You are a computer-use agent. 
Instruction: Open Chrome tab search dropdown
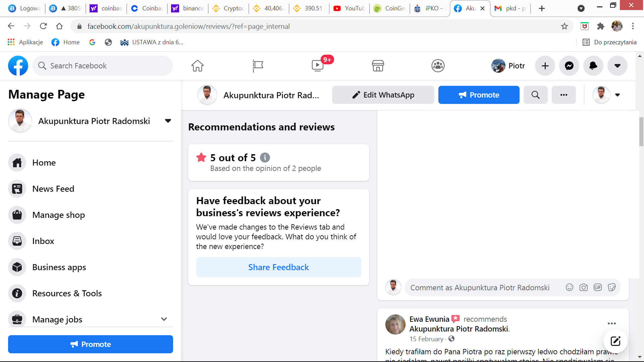pyautogui.click(x=581, y=8)
